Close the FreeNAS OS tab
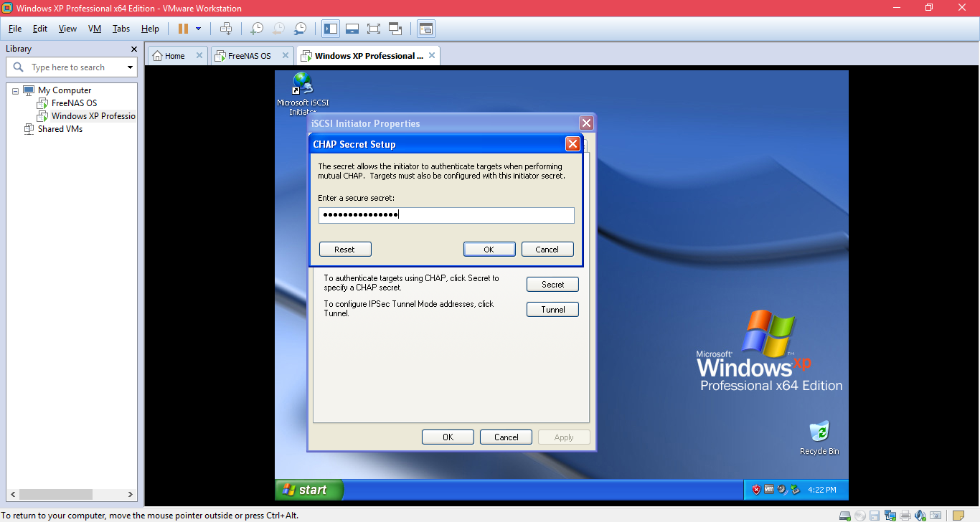This screenshot has height=522, width=980. 285,55
